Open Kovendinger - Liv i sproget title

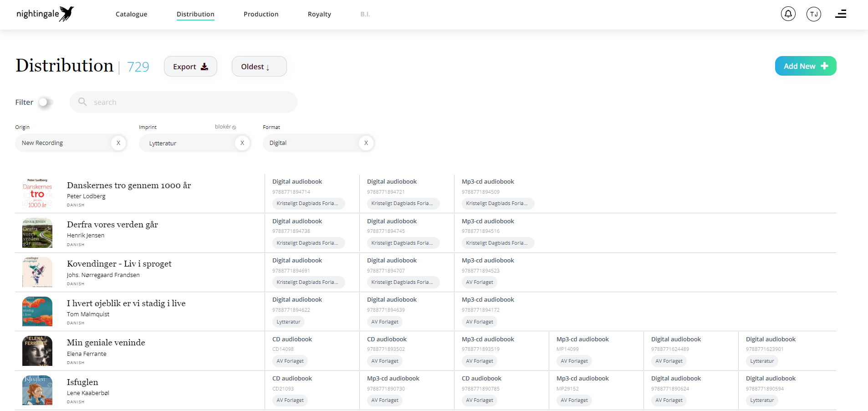119,263
